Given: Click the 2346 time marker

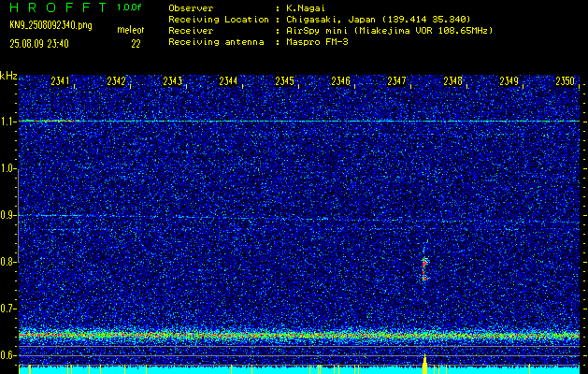Looking at the screenshot, I should pyautogui.click(x=340, y=81).
